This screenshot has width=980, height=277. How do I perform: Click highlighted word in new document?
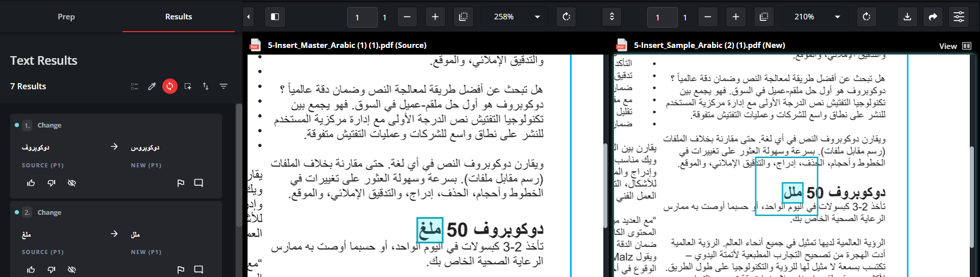click(793, 193)
